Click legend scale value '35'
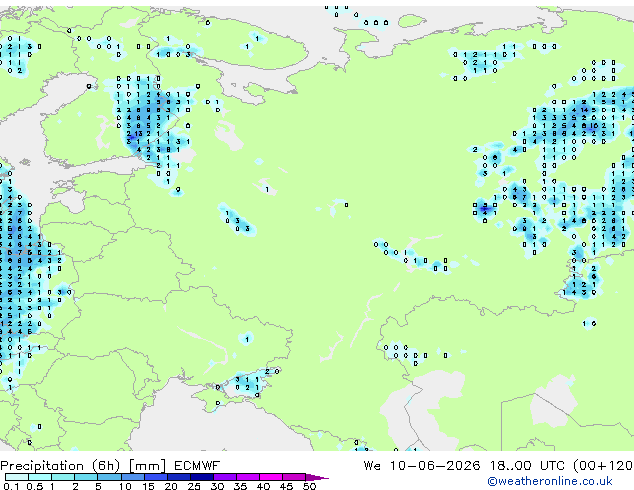 pyautogui.click(x=240, y=486)
